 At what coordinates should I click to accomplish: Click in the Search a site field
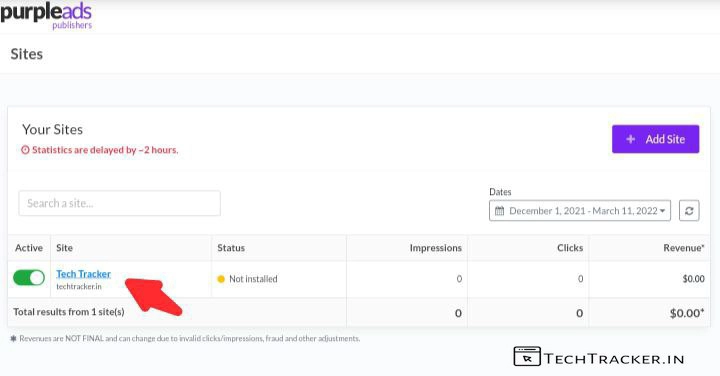coord(119,203)
